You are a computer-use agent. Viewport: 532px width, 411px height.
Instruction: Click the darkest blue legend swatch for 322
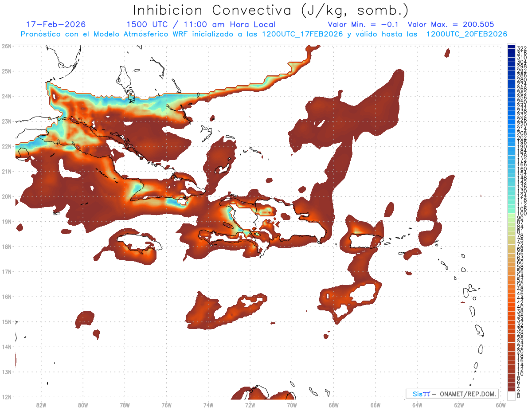pos(511,46)
